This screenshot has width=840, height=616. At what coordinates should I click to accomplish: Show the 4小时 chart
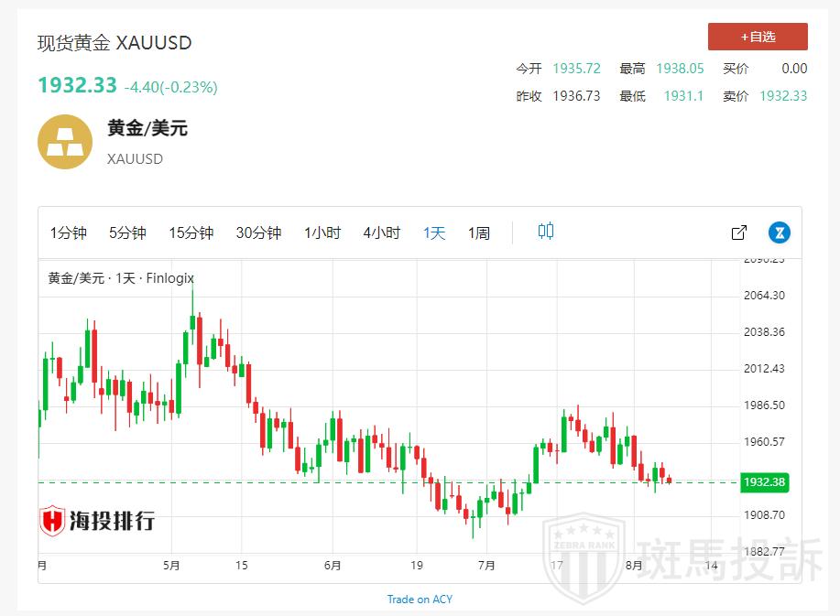[x=381, y=233]
